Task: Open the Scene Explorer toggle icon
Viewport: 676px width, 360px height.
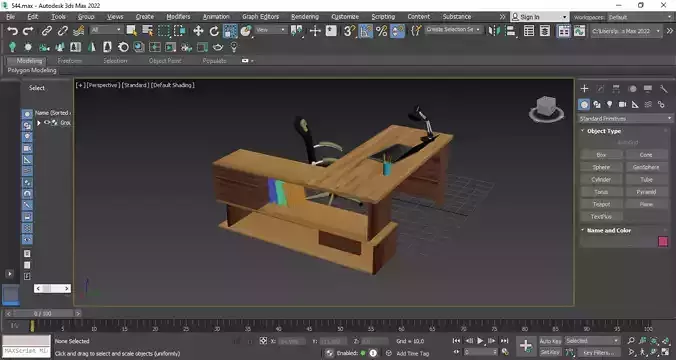Action: pyautogui.click(x=529, y=31)
